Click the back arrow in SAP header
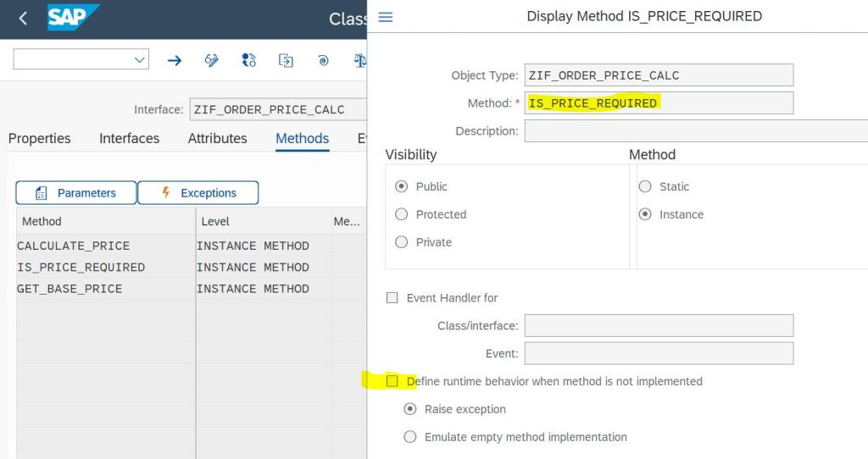The width and height of the screenshot is (868, 459). (23, 18)
